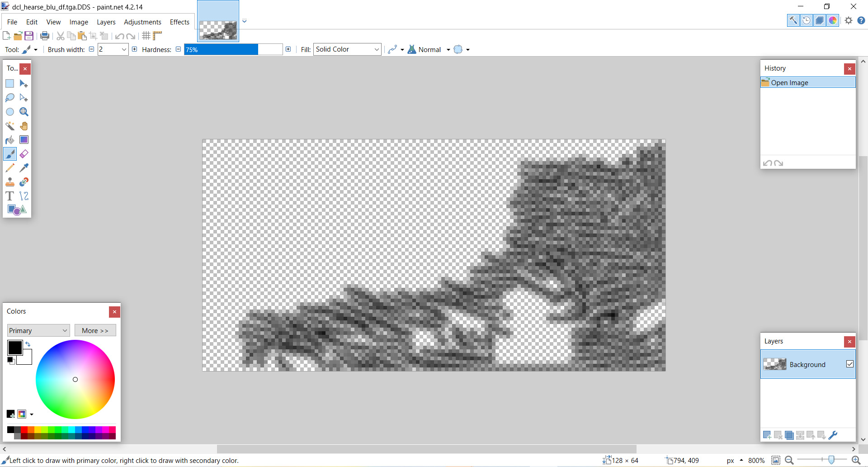Image resolution: width=868 pixels, height=467 pixels.
Task: Select the Move Selected Pixels tool
Action: (24, 84)
